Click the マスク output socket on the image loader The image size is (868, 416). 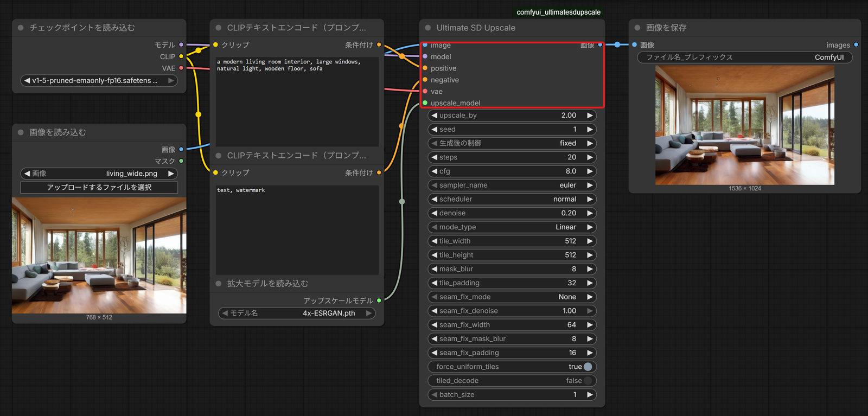coord(181,161)
